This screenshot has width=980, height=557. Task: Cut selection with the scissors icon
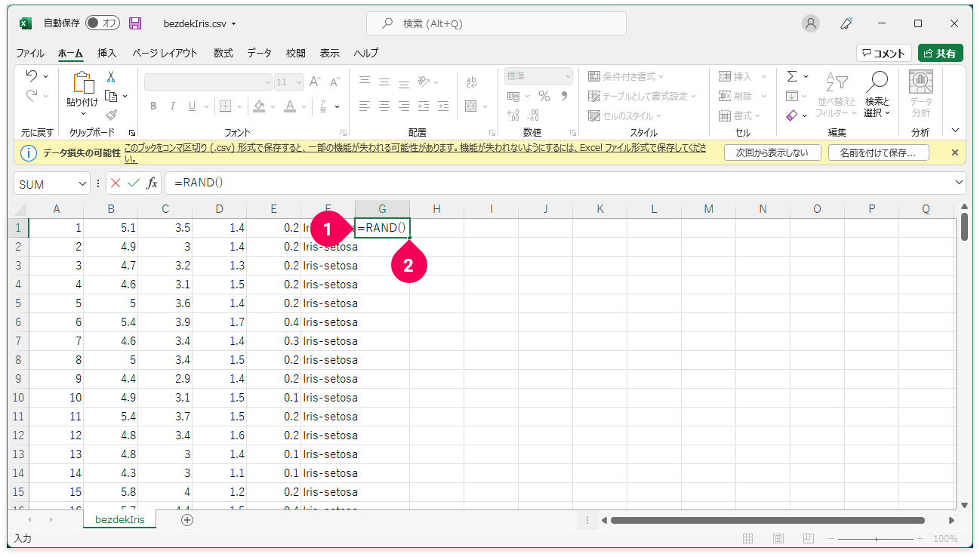coord(111,76)
